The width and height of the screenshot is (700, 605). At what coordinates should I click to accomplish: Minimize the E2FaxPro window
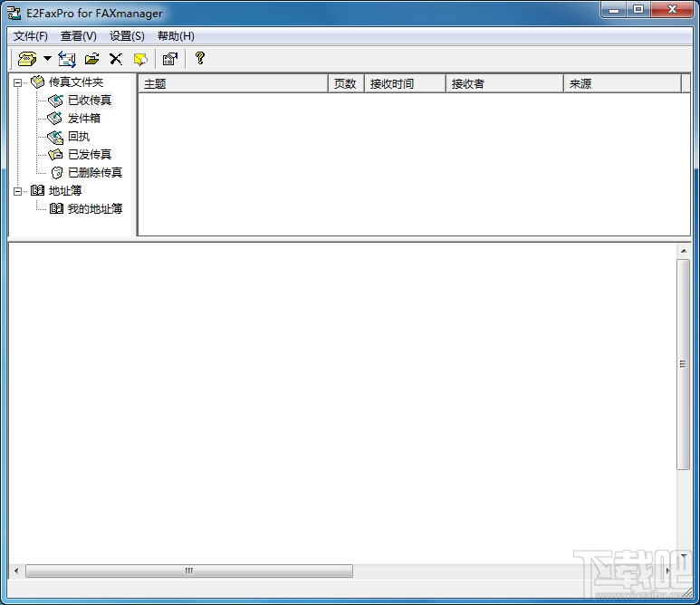click(x=614, y=10)
